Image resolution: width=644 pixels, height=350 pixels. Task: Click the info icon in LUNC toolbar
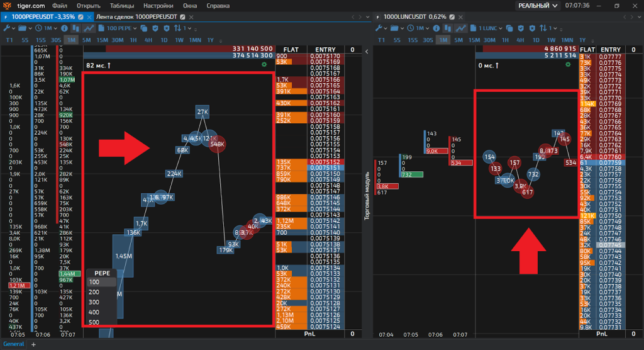[x=436, y=28]
